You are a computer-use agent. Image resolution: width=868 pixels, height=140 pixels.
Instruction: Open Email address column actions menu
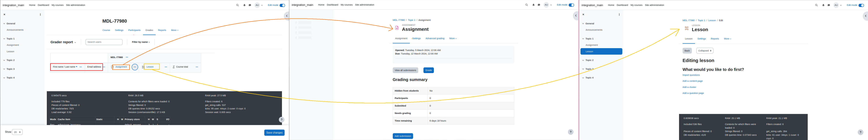(x=104, y=67)
